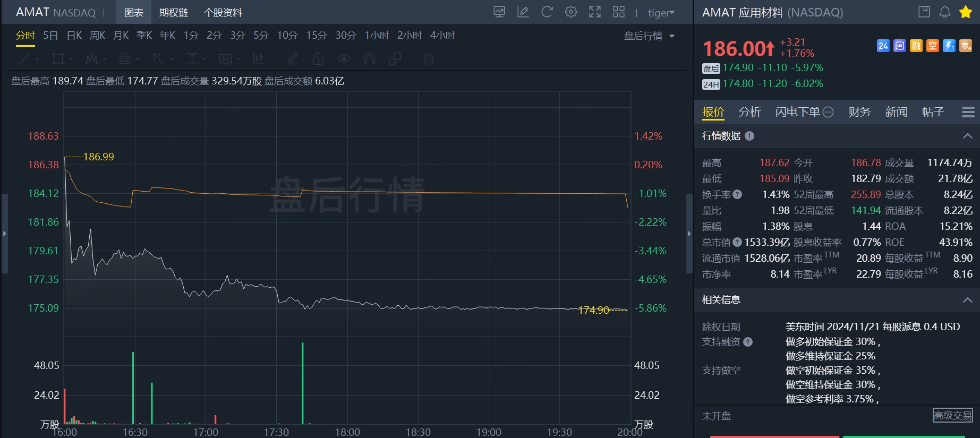The image size is (980, 438).
Task: Toggle the yellow favorite star for AMAT
Action: tap(966, 12)
